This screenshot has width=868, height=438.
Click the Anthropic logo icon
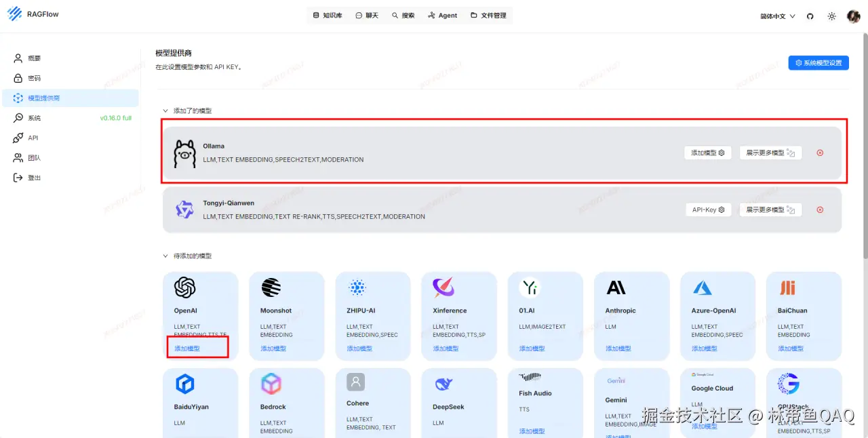click(x=616, y=287)
